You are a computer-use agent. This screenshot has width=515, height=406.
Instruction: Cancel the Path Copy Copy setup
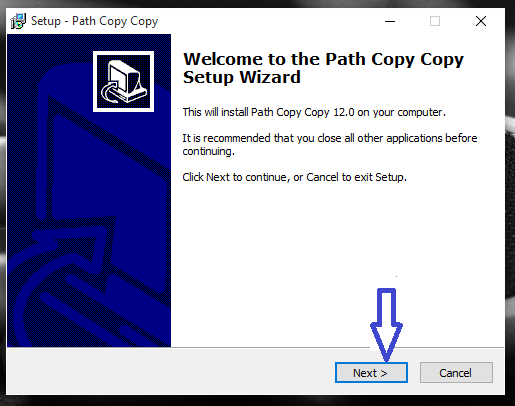click(x=456, y=373)
